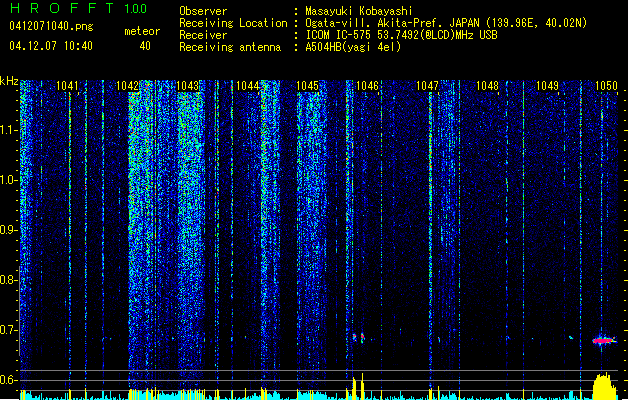Viewport: 629px width, 400px height.
Task: Click the large yellow power peak at 1050
Action: [605, 386]
